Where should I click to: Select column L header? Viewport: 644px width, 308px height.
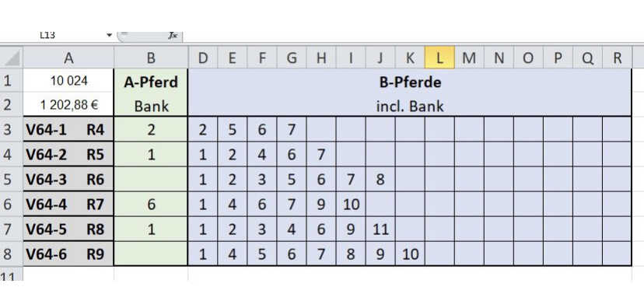[x=439, y=58]
